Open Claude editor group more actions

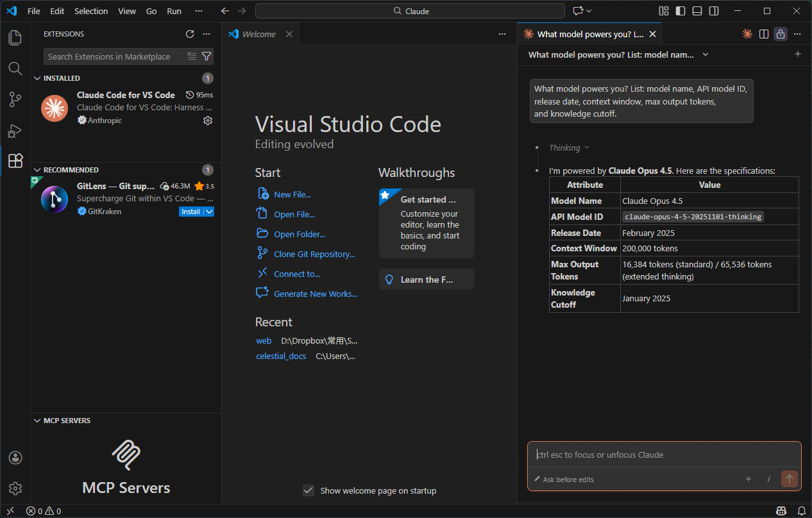(x=797, y=34)
